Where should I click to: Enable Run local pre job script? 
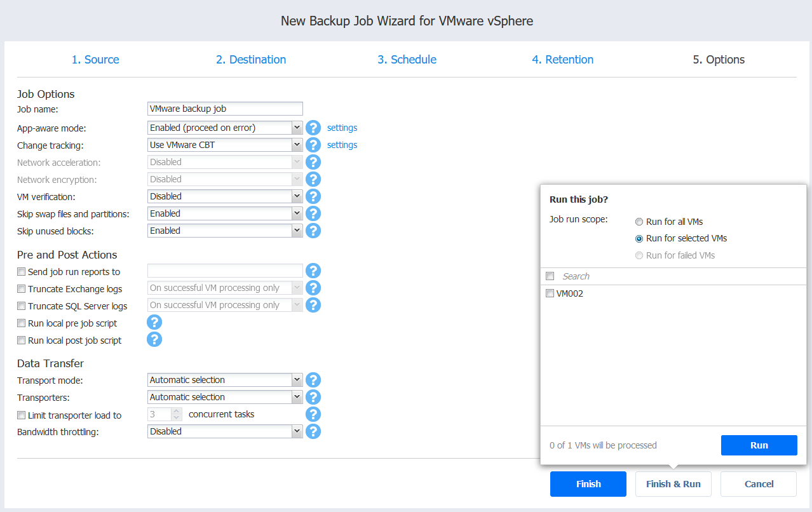[x=22, y=323]
